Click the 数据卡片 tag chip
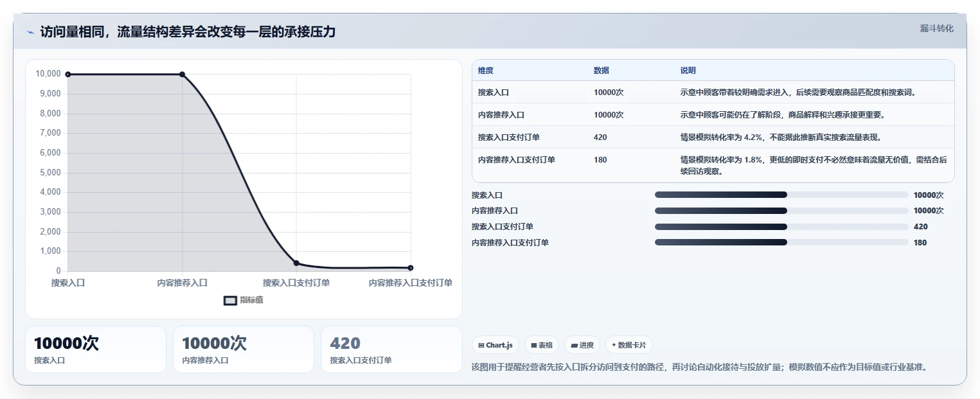The width and height of the screenshot is (980, 399). click(629, 345)
